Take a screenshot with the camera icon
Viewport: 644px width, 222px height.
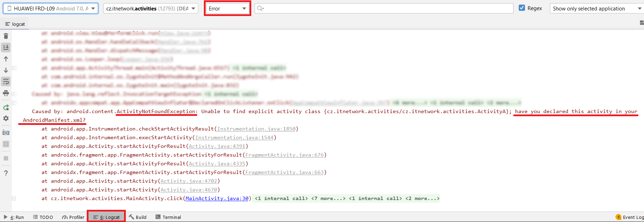tap(6, 133)
